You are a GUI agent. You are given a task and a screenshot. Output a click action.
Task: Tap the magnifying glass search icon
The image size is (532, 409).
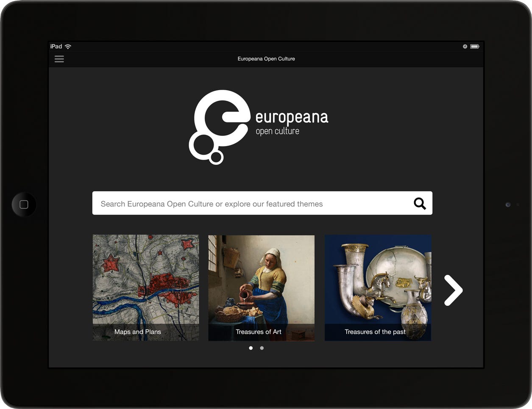[x=420, y=204]
